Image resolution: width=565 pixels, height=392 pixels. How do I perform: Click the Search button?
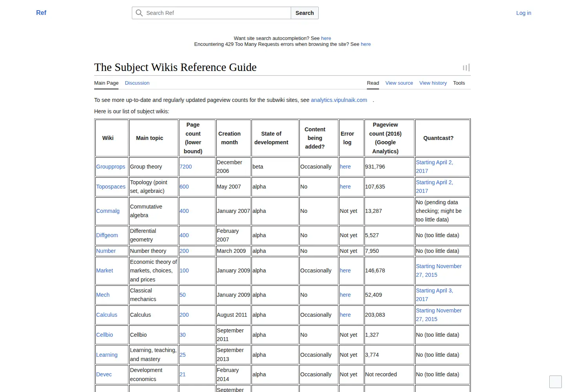coord(304,13)
